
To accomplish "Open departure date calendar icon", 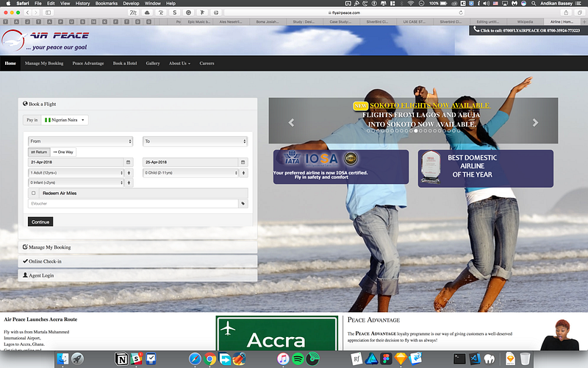I will 128,162.
